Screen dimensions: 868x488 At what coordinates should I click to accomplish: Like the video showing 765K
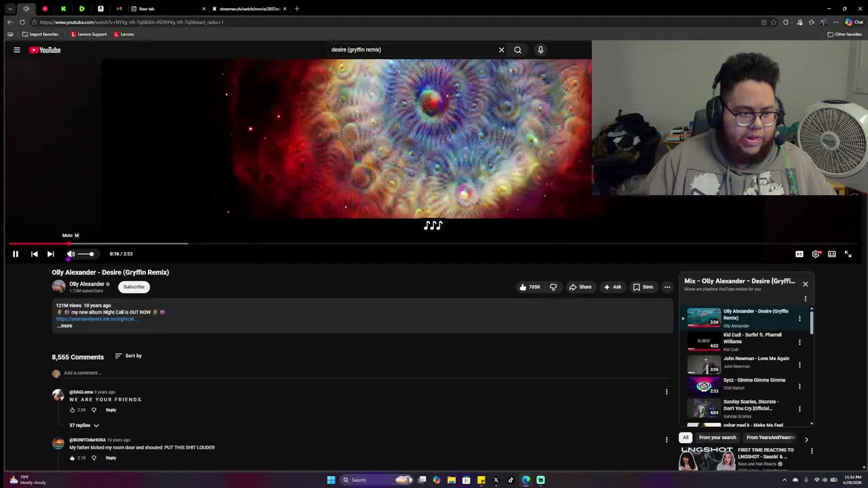point(530,287)
